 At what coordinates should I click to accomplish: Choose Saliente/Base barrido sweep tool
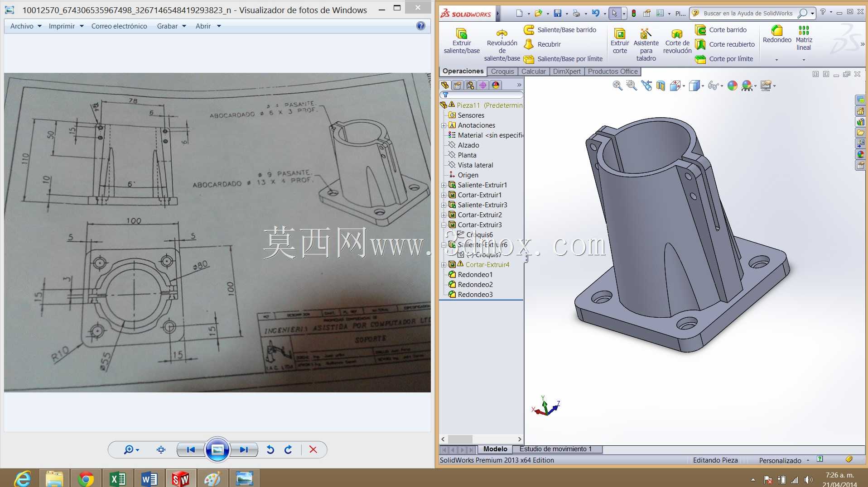tap(560, 30)
